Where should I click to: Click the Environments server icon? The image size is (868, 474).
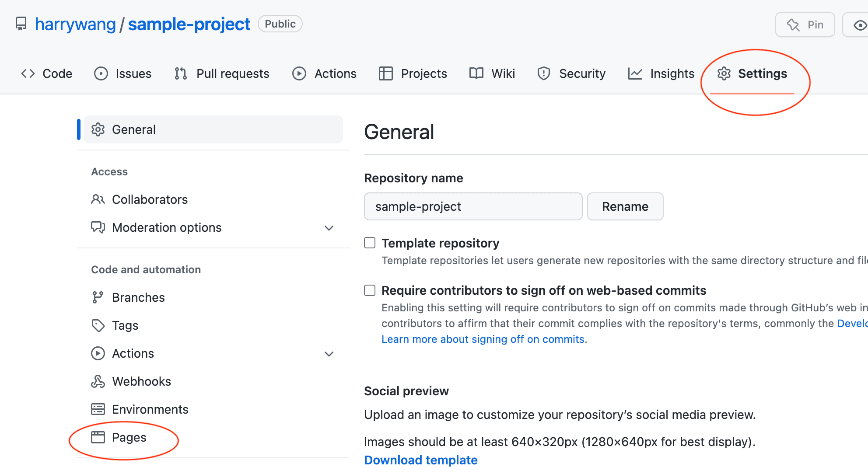[x=98, y=409]
